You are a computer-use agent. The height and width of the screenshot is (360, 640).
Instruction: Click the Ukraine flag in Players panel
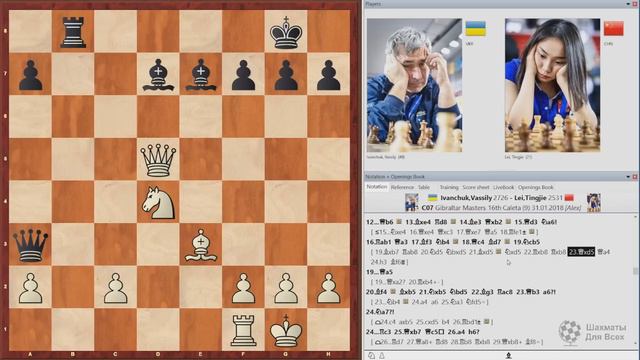476,29
